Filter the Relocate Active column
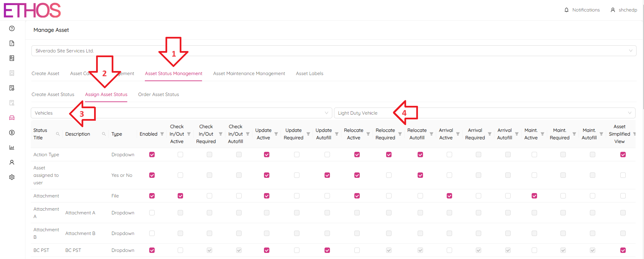Viewport: 644px width, 259px height. [368, 134]
